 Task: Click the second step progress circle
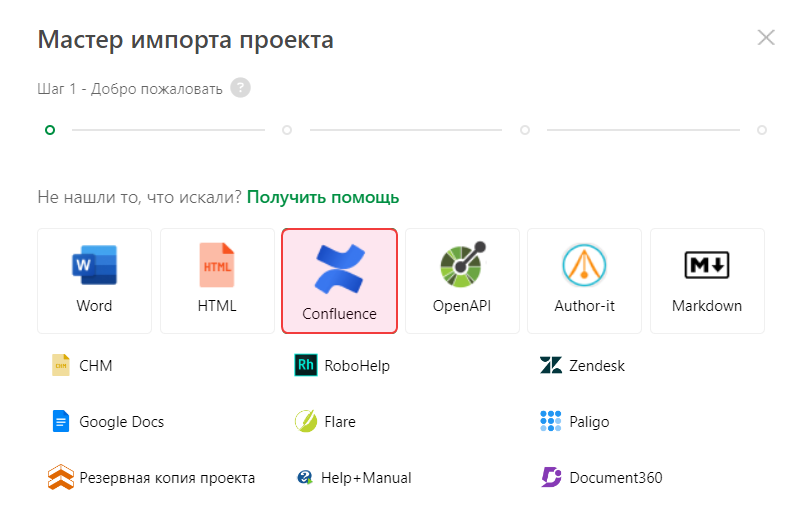point(287,130)
